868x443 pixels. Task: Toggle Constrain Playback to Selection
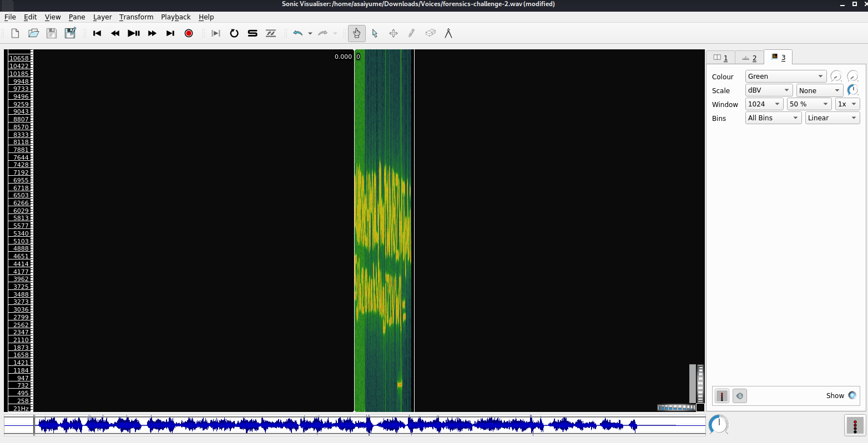click(x=216, y=33)
